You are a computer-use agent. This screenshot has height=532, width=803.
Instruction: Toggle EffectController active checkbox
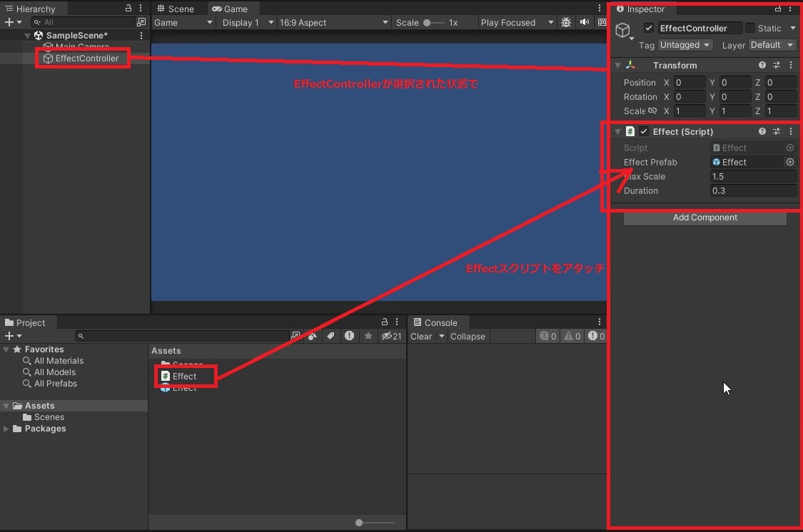(649, 28)
